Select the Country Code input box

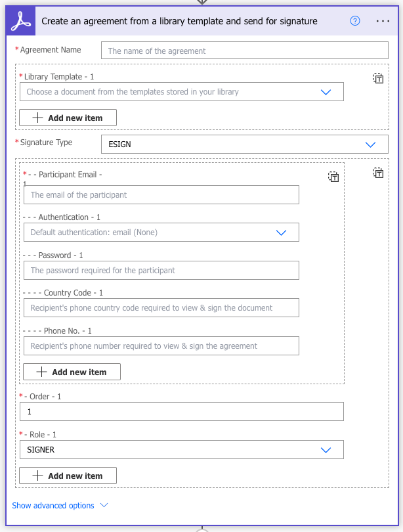[x=161, y=308]
